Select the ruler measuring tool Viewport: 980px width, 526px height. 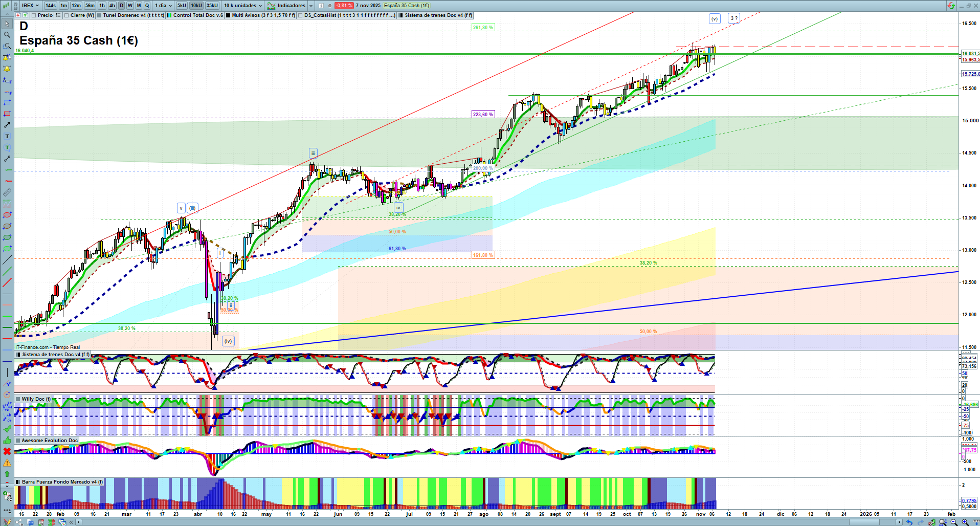coord(7,192)
